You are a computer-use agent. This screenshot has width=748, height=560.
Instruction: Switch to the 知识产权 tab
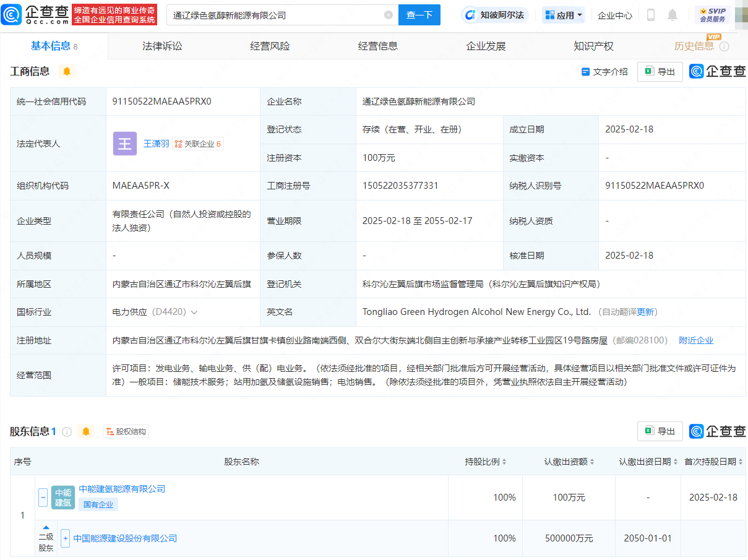click(593, 46)
